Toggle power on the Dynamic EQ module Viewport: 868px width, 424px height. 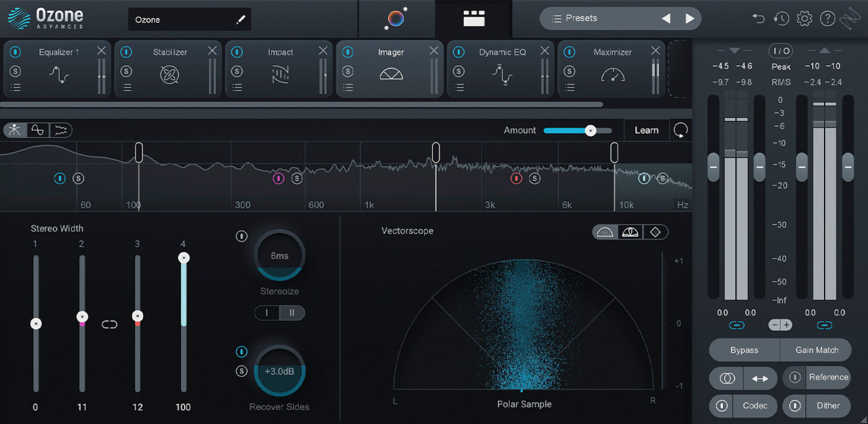click(459, 52)
